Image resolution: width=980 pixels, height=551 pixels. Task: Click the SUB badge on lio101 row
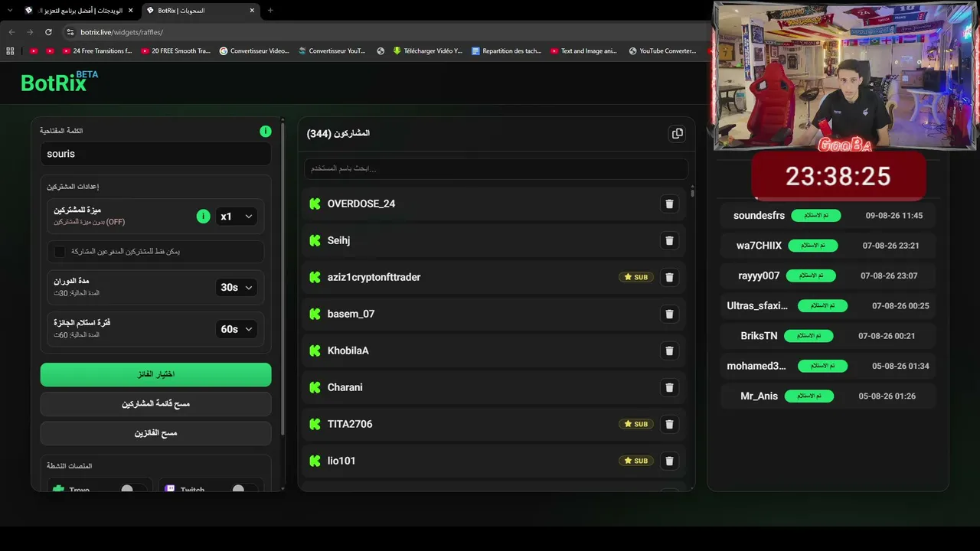coord(636,461)
